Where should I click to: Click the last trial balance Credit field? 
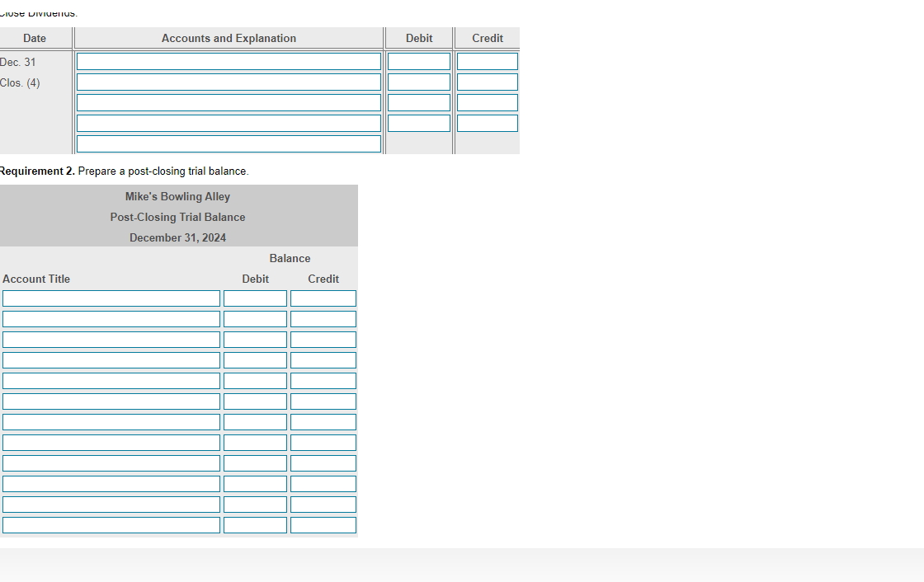click(x=323, y=525)
